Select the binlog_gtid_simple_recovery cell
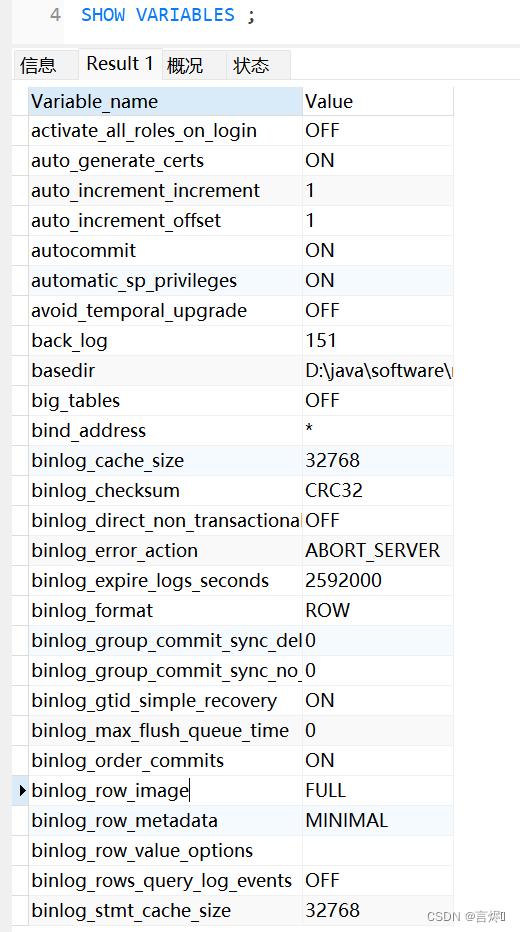Screen dimensions: 520x932 [165, 701]
